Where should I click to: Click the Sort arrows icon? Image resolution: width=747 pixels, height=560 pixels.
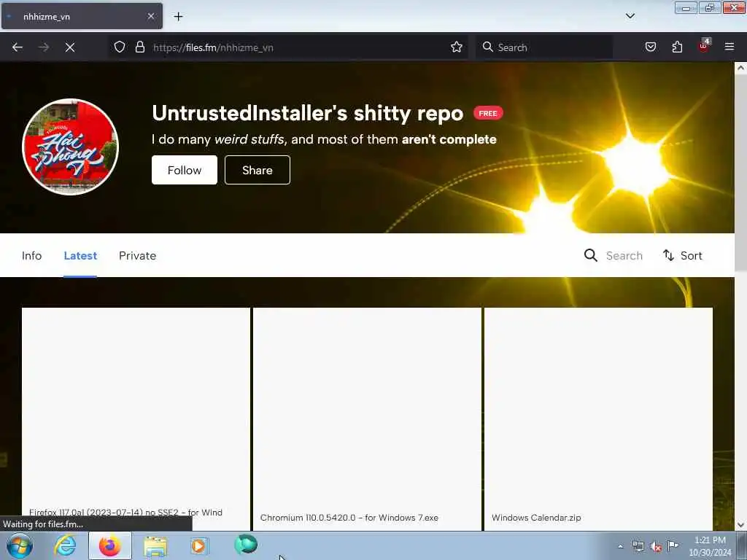coord(668,255)
